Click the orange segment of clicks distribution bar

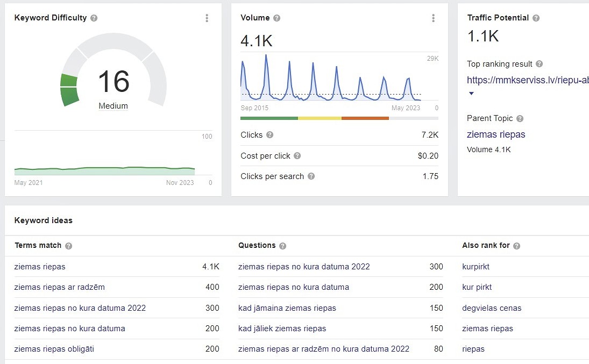pyautogui.click(x=365, y=118)
